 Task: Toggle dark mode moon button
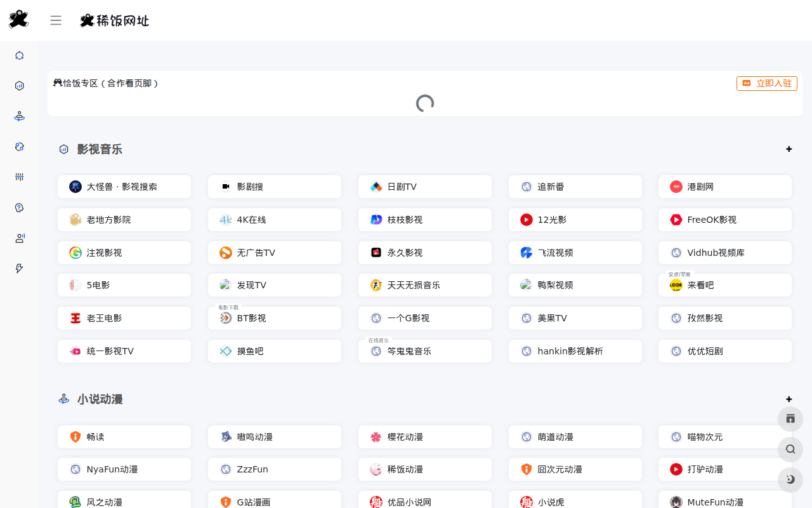[x=790, y=479]
